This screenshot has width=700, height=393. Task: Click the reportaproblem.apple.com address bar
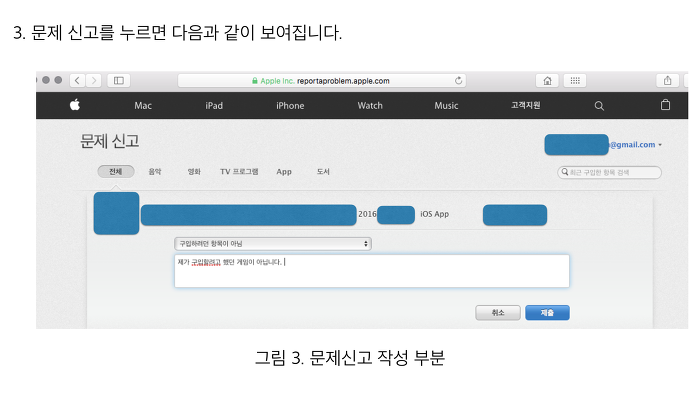(322, 81)
